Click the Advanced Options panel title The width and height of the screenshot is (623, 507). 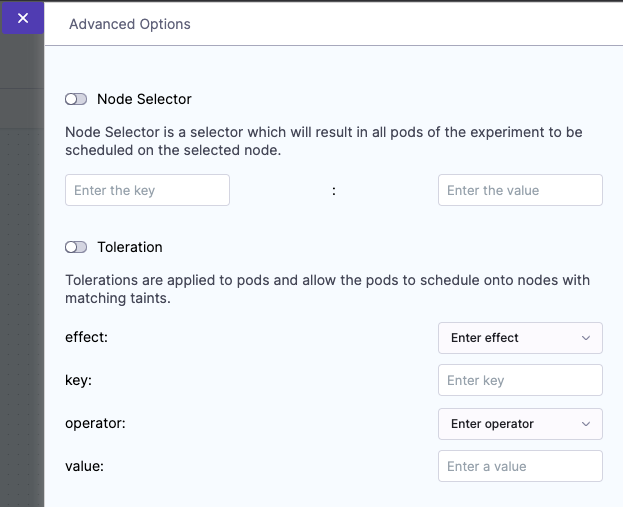click(130, 24)
